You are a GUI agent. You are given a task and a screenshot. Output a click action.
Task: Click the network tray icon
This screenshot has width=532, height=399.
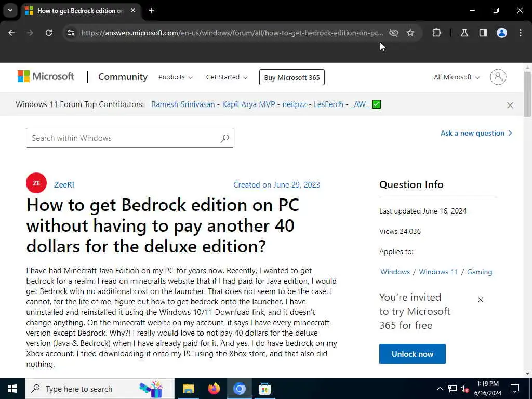point(453,389)
